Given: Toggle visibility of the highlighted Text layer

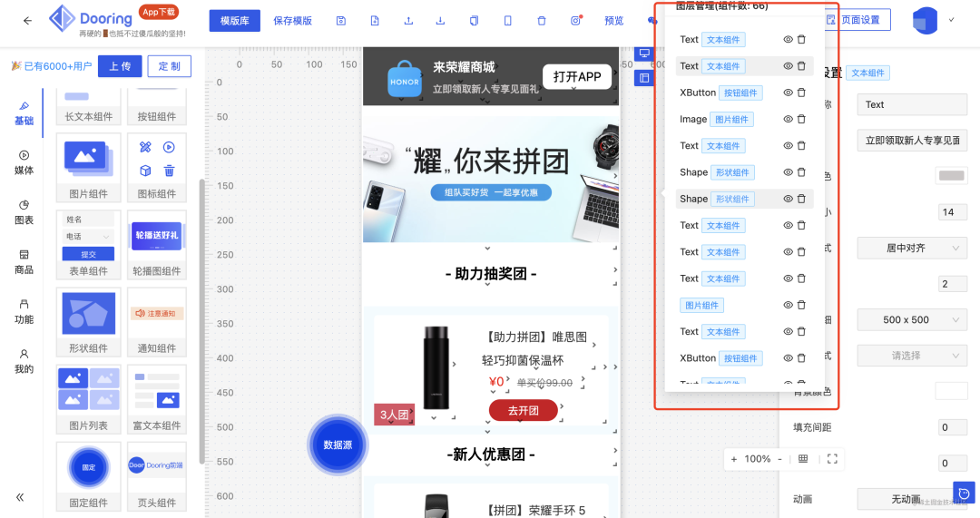Looking at the screenshot, I should pyautogui.click(x=789, y=65).
